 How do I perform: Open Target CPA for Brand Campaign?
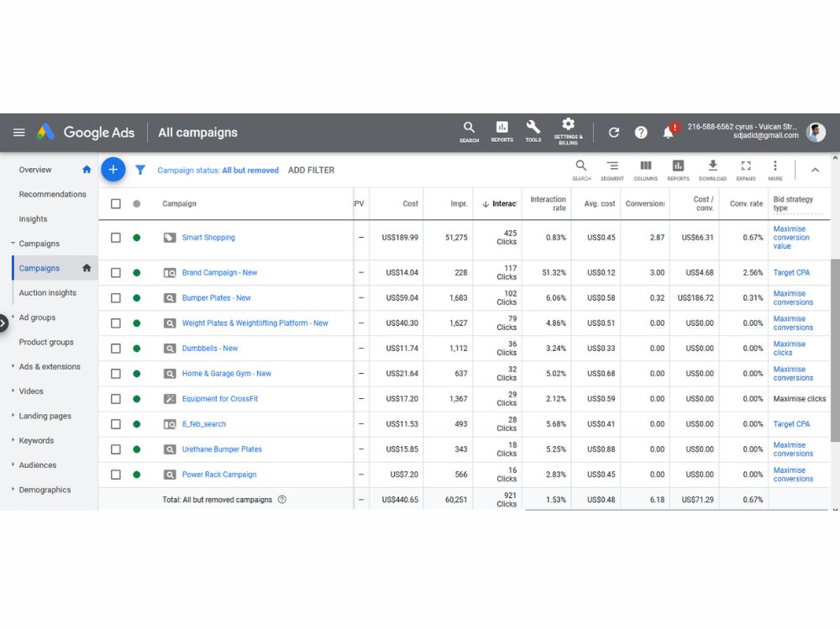pyautogui.click(x=791, y=273)
